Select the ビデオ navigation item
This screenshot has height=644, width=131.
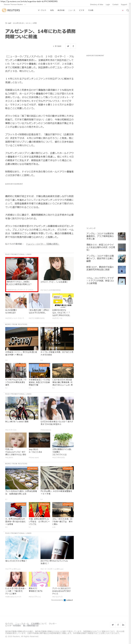[x=81, y=10]
